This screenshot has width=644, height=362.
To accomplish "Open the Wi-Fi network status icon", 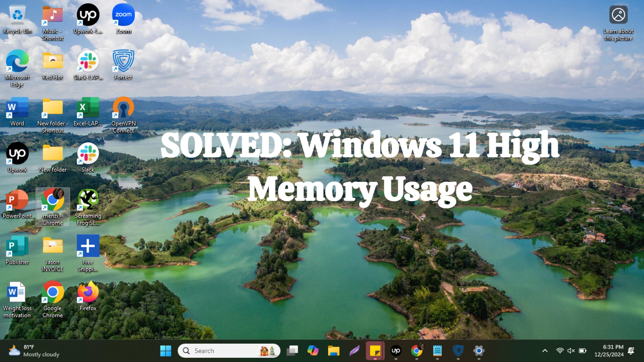I will (x=559, y=351).
